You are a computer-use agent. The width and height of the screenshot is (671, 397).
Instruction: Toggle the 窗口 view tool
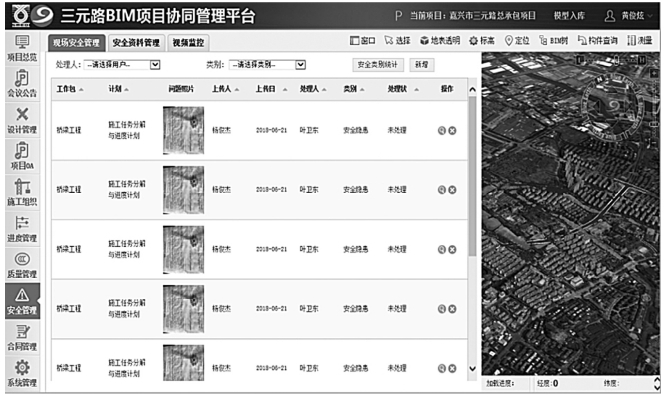362,41
